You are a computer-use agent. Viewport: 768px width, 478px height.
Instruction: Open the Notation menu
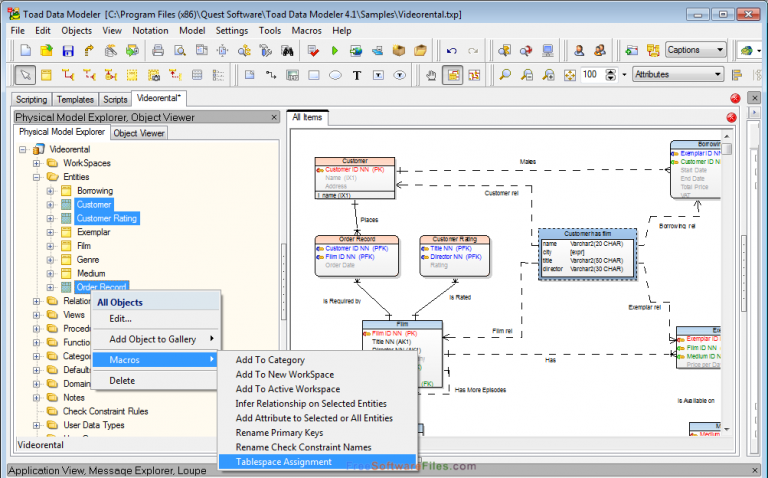150,30
